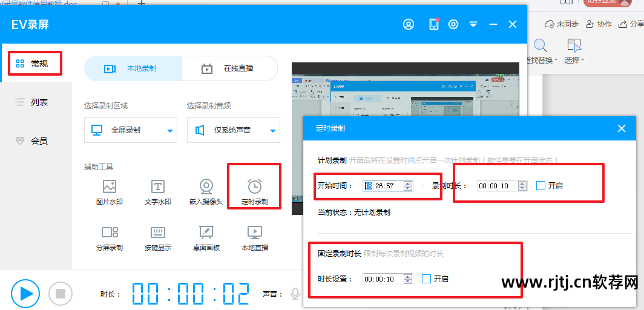The width and height of the screenshot is (644, 310).
Task: Open the 桌面画板 desktop drawing board tool
Action: coord(206,239)
